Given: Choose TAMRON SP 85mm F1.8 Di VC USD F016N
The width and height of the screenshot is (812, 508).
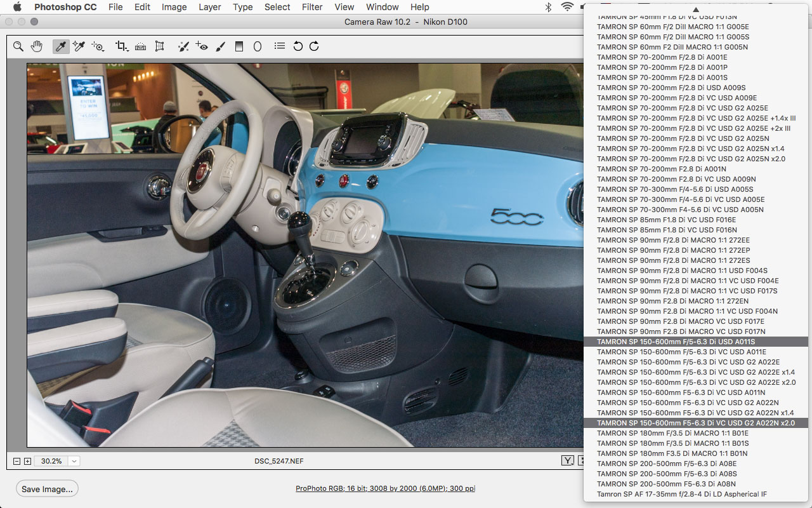Looking at the screenshot, I should click(696, 230).
